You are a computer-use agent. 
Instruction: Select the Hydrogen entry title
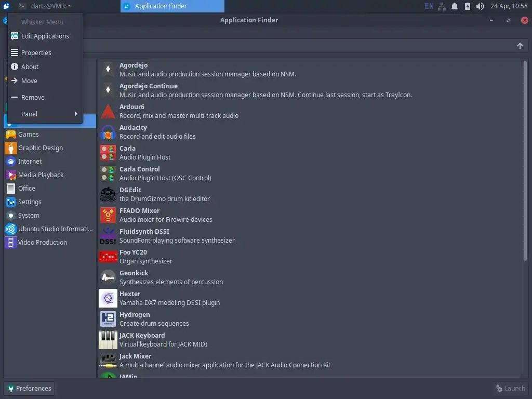135,315
